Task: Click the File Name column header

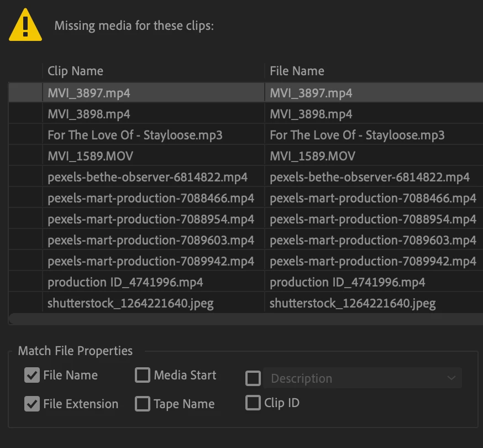Action: point(297,71)
